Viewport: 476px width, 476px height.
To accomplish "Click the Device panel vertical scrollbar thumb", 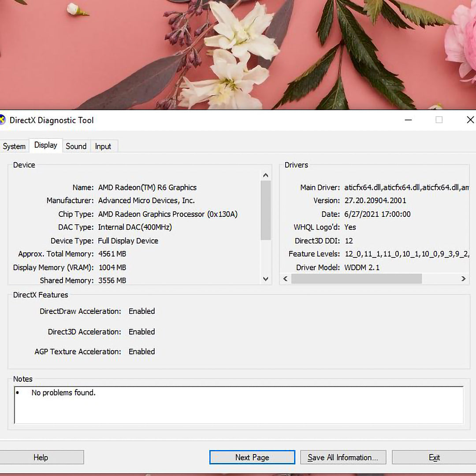I will [266, 210].
